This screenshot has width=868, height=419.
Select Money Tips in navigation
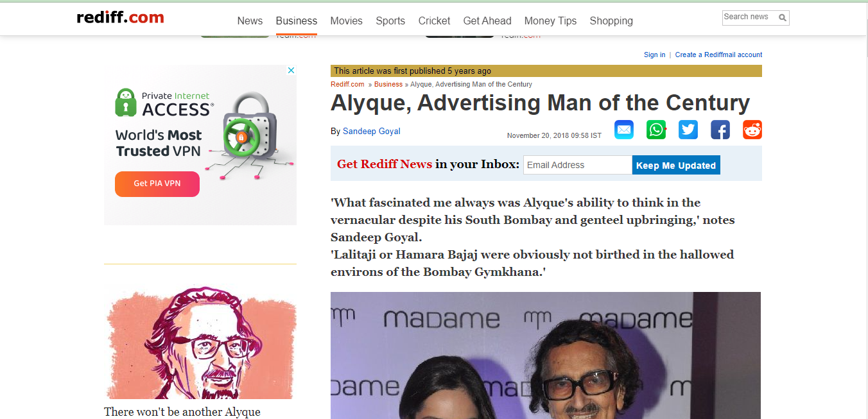[x=550, y=21]
